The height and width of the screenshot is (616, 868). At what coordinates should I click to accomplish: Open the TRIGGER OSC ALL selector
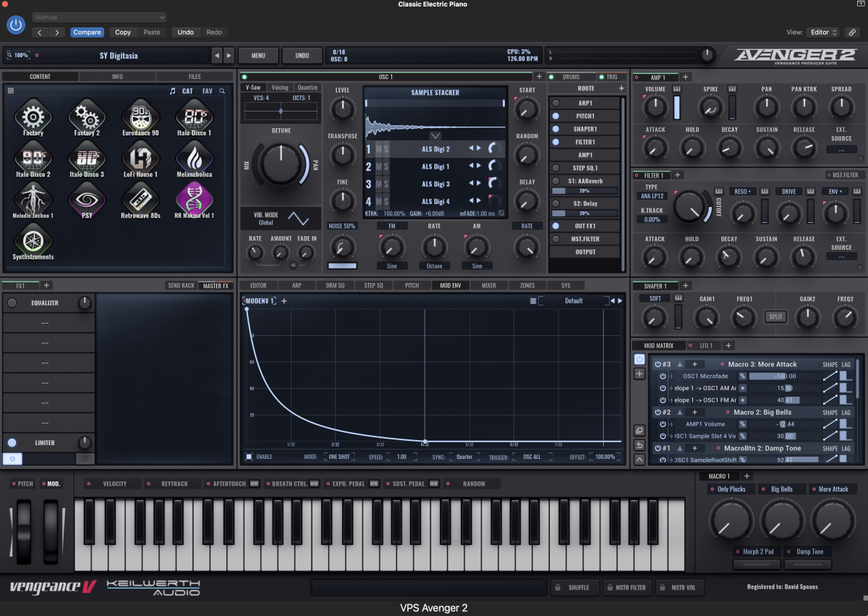pyautogui.click(x=531, y=457)
